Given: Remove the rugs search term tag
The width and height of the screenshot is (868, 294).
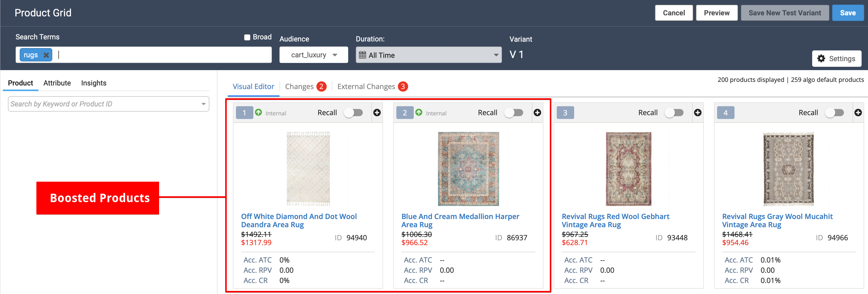Looking at the screenshot, I should pos(46,55).
